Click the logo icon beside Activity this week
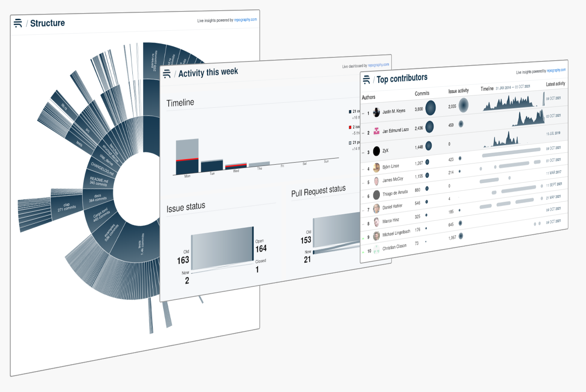586x392 pixels. point(167,74)
